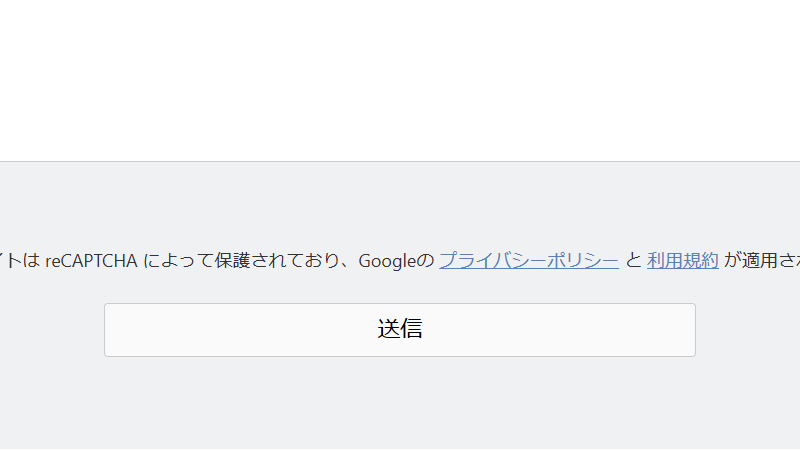This screenshot has width=800, height=450.
Task: Click the blank white area above the footer
Action: tap(400, 80)
